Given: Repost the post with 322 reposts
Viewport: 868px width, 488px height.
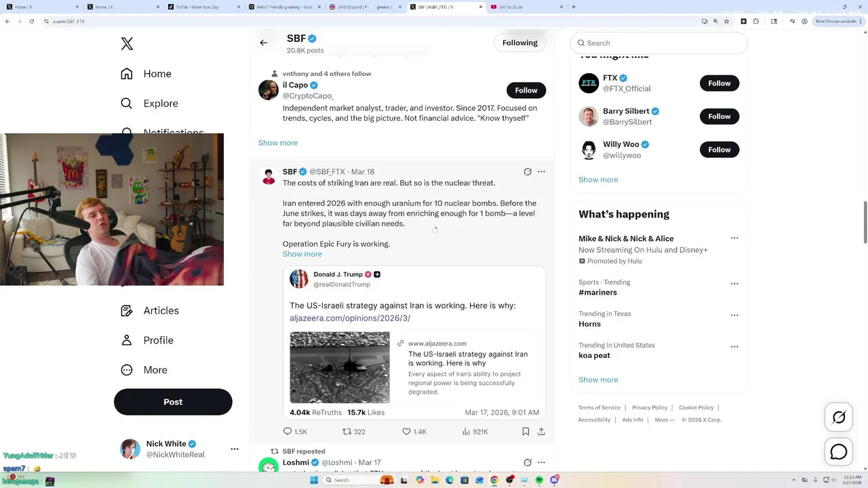Looking at the screenshot, I should click(x=354, y=432).
